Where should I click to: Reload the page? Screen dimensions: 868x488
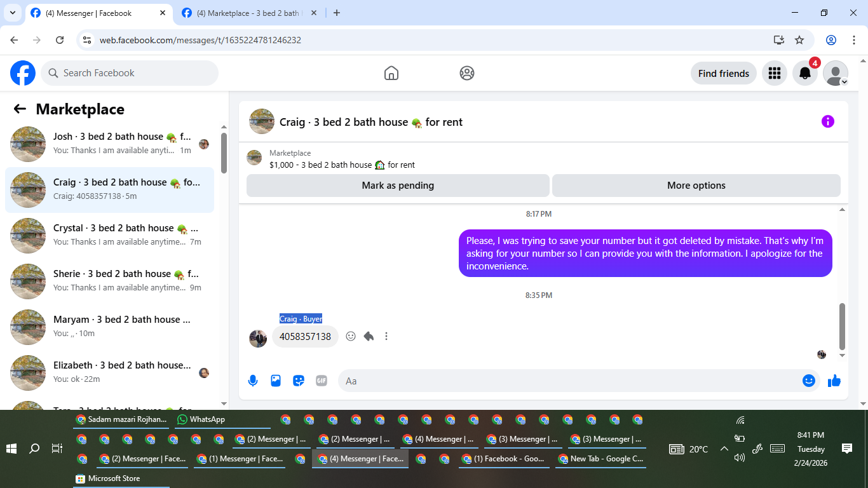click(60, 40)
